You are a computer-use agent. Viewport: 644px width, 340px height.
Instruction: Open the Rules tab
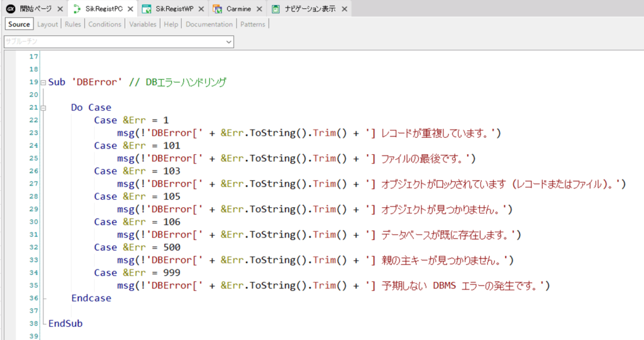point(73,24)
